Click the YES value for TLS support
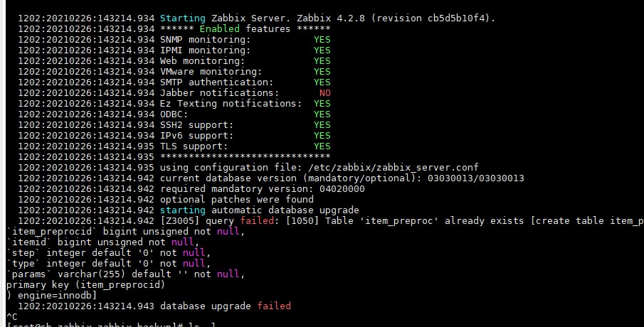This screenshot has width=644, height=327. point(322,146)
